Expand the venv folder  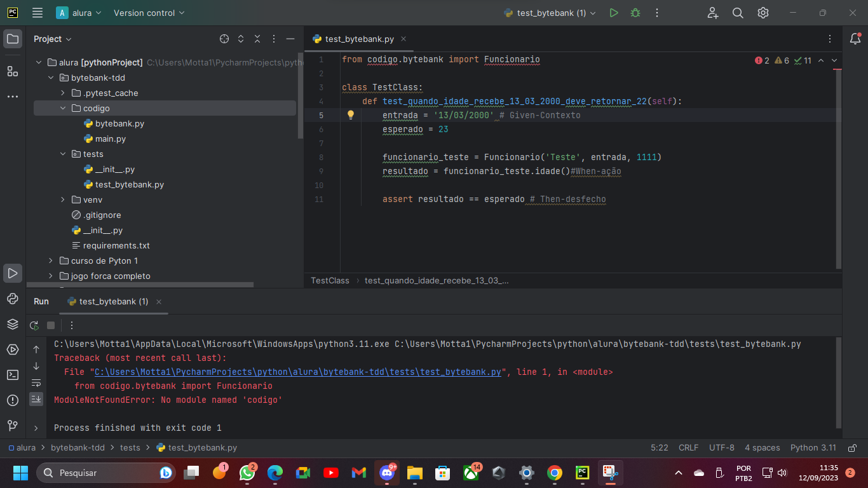point(63,200)
